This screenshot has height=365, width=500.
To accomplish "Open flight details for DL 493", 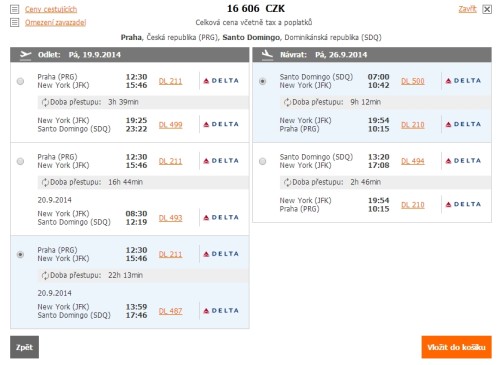I will 170,218.
